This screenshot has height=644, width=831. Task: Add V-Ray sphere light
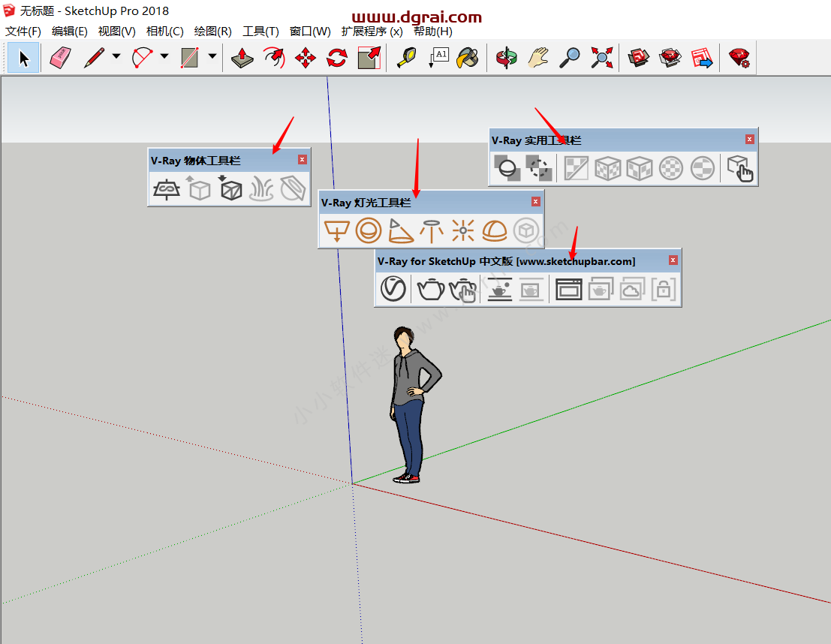tap(369, 231)
